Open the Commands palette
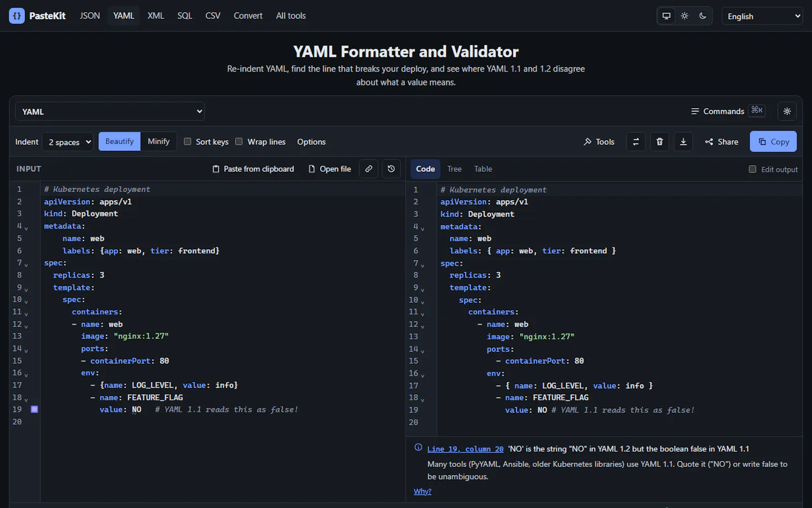 [728, 111]
